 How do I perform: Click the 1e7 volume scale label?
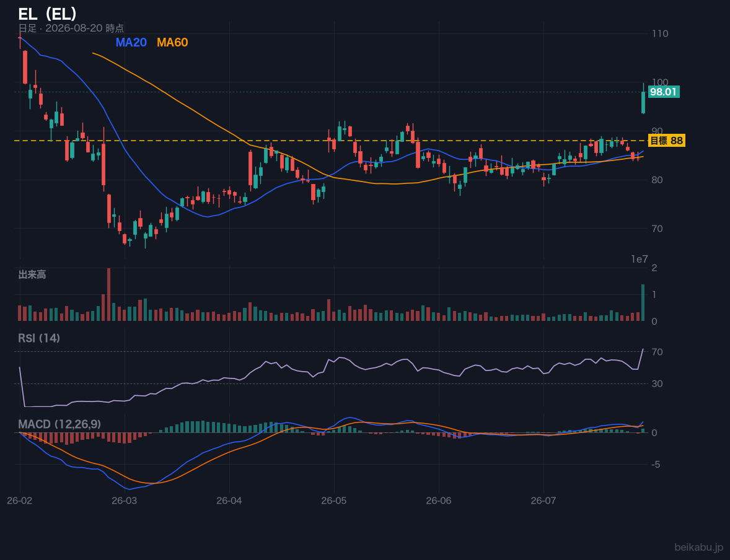point(640,260)
